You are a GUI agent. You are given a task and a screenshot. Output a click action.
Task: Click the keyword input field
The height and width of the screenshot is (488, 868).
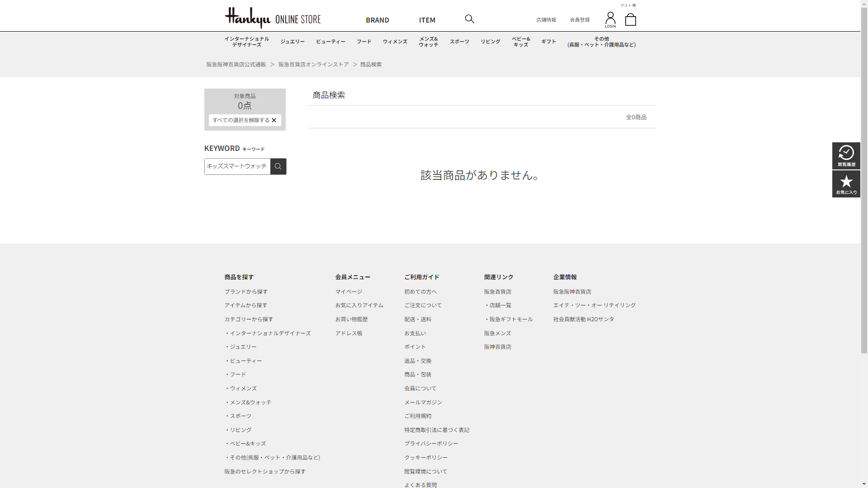click(x=237, y=166)
